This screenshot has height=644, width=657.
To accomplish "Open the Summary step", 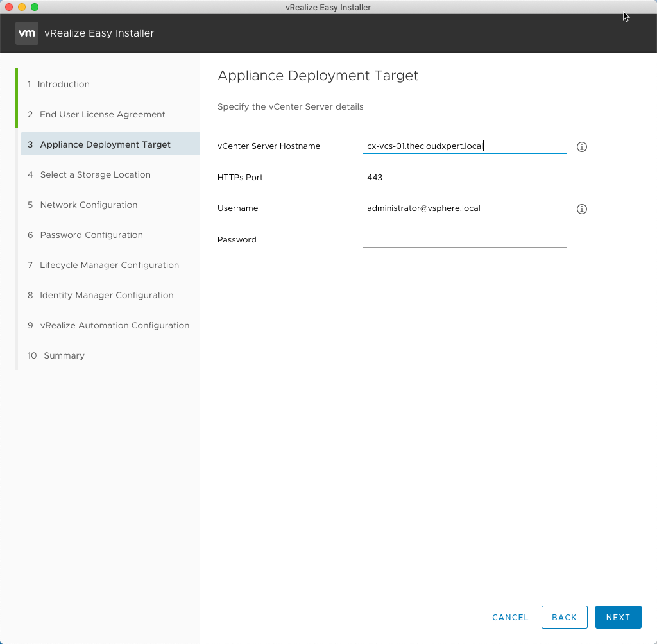I will click(64, 355).
